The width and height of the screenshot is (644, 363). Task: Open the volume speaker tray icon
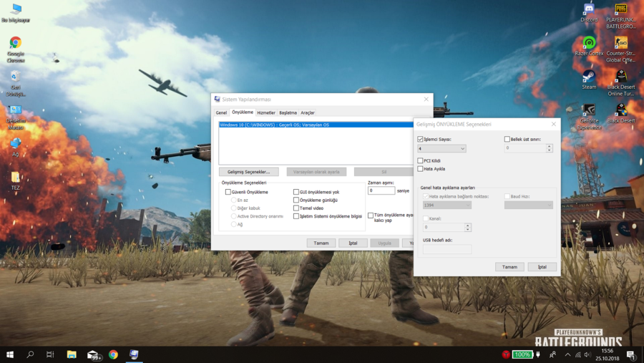click(587, 354)
